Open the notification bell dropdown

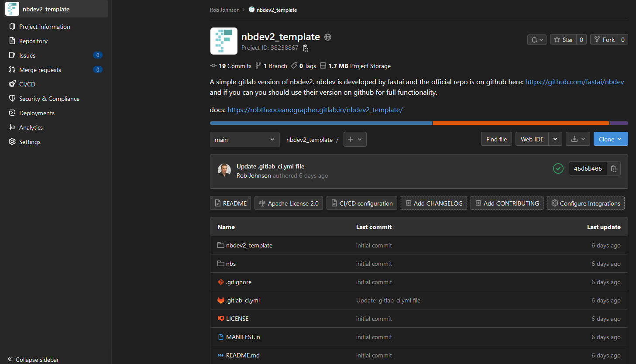[537, 40]
